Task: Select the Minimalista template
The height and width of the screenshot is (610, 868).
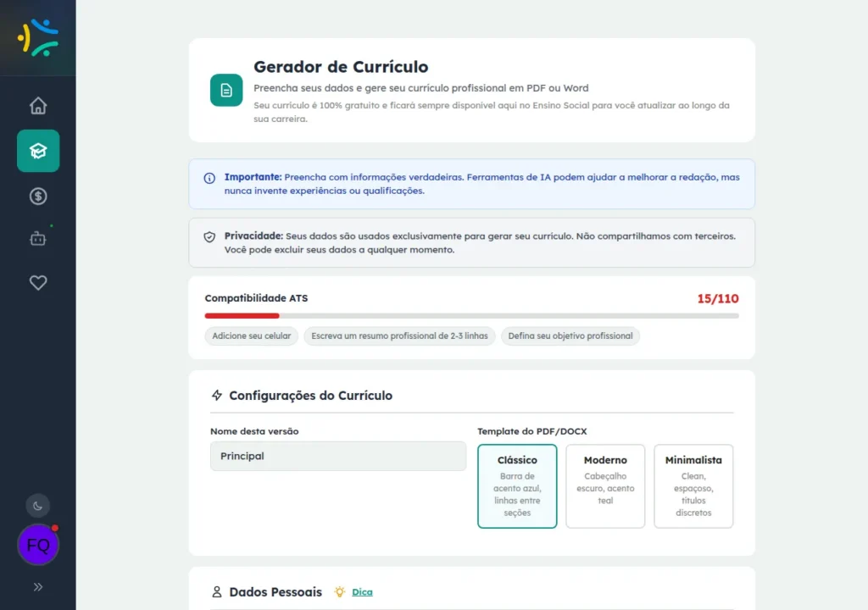Action: pyautogui.click(x=693, y=486)
